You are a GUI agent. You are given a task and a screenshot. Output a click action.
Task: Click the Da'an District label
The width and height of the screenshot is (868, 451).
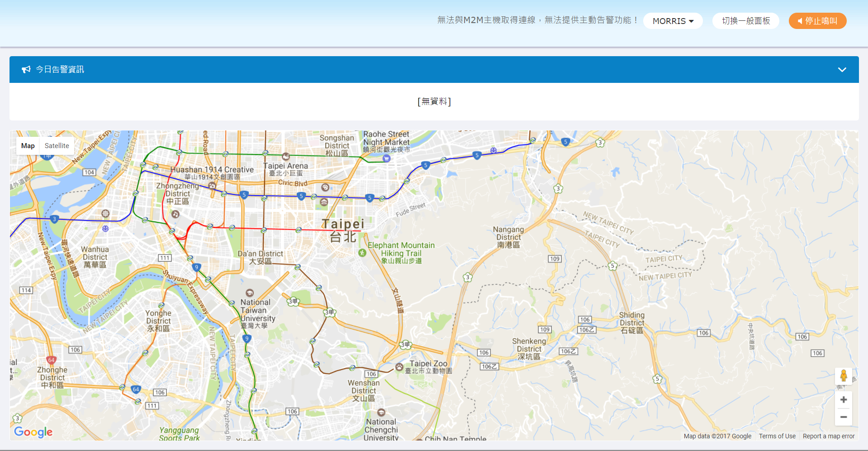tap(261, 257)
